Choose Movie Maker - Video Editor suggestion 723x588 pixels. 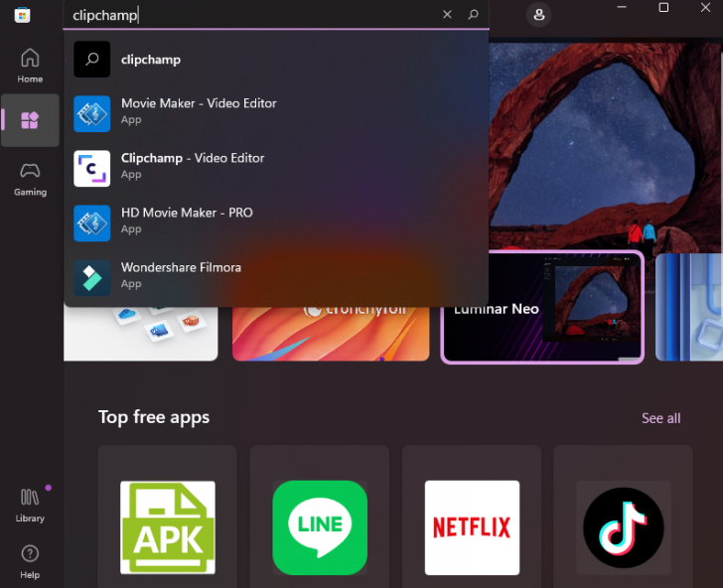click(276, 113)
